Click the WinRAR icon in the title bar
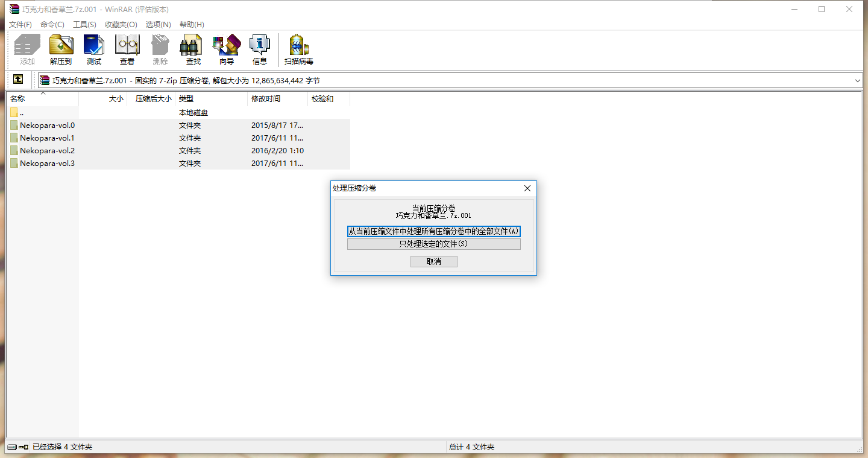This screenshot has width=868, height=458. 14,9
